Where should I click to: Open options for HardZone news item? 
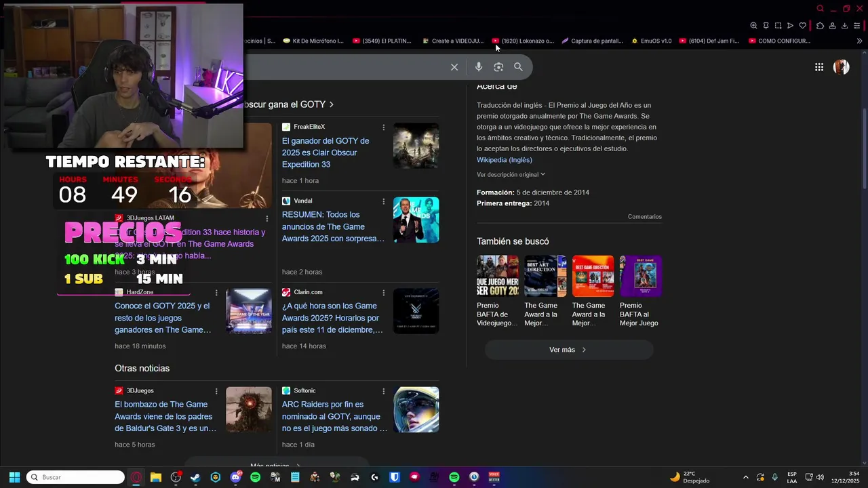point(216,293)
